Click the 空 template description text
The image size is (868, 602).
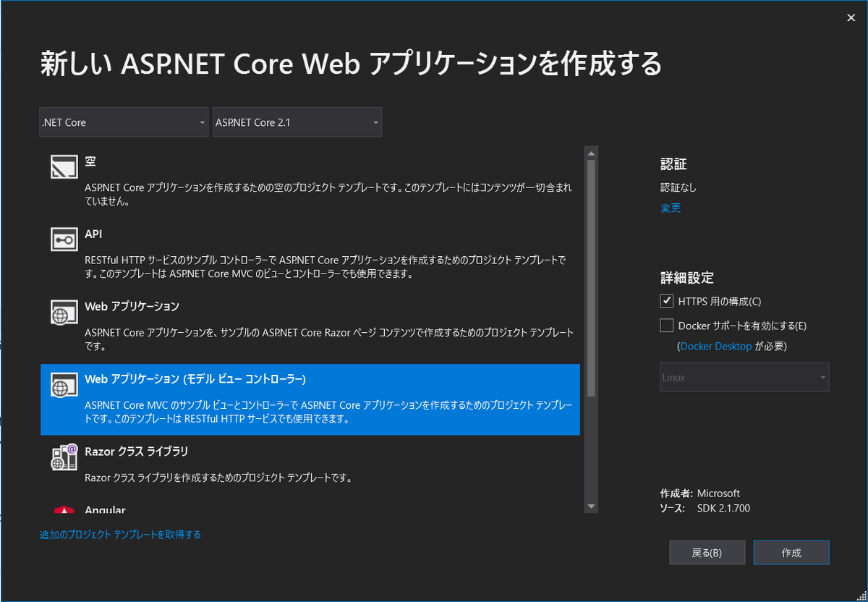(328, 195)
